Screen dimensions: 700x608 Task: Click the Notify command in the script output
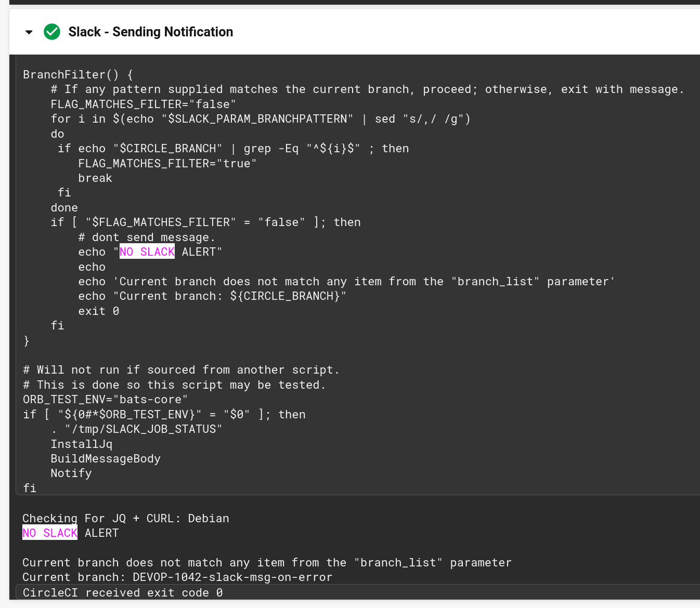coord(71,473)
